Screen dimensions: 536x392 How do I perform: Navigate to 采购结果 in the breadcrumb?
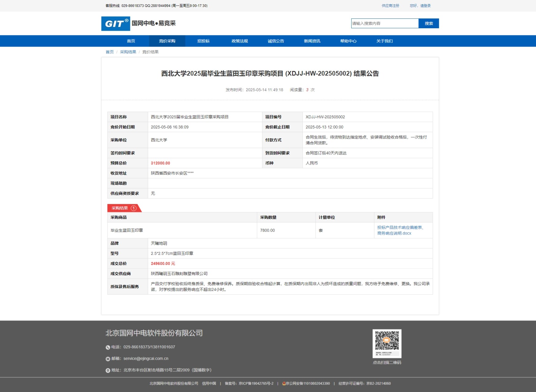(128, 52)
